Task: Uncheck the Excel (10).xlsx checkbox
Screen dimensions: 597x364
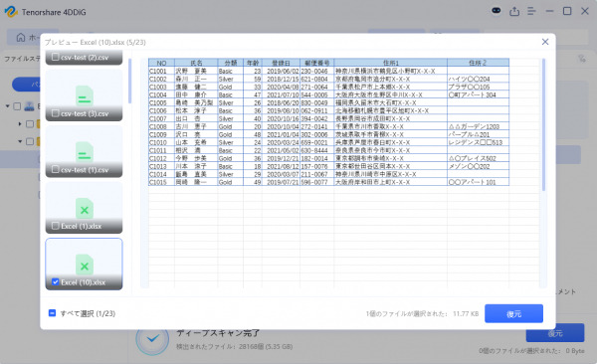Action: (x=55, y=282)
